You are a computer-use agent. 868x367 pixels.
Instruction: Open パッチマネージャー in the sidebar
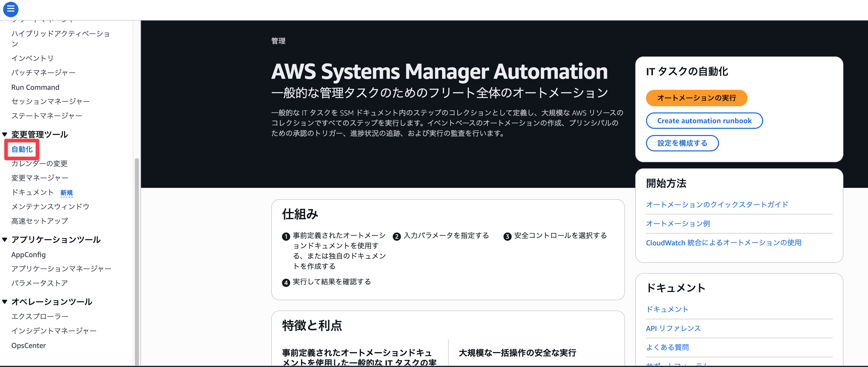click(43, 73)
